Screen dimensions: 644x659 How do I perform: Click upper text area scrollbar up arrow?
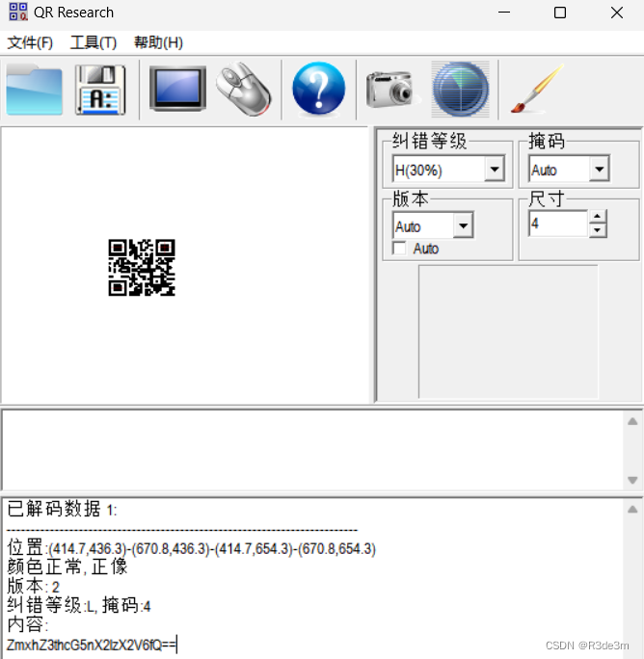tap(632, 422)
